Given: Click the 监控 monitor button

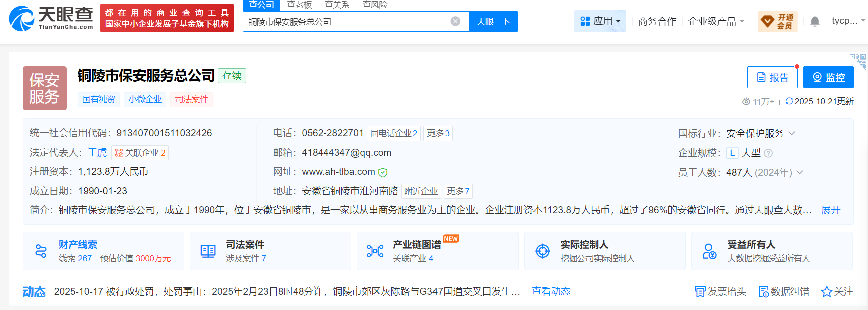Looking at the screenshot, I should (x=828, y=77).
